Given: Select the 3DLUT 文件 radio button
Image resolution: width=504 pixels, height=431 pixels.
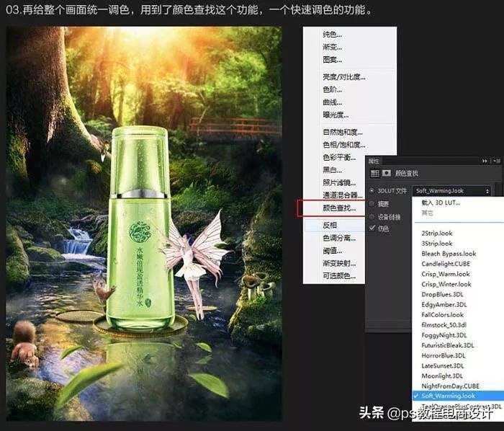Looking at the screenshot, I should coord(372,191).
